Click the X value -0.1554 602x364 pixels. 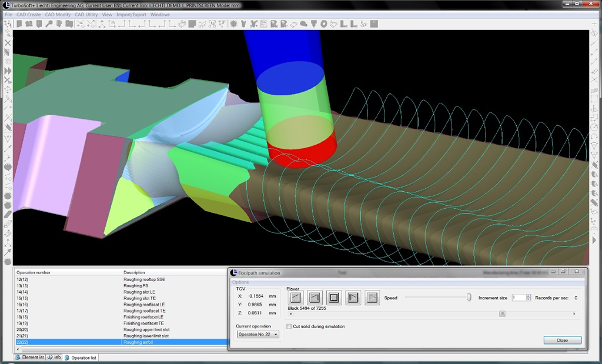256,296
